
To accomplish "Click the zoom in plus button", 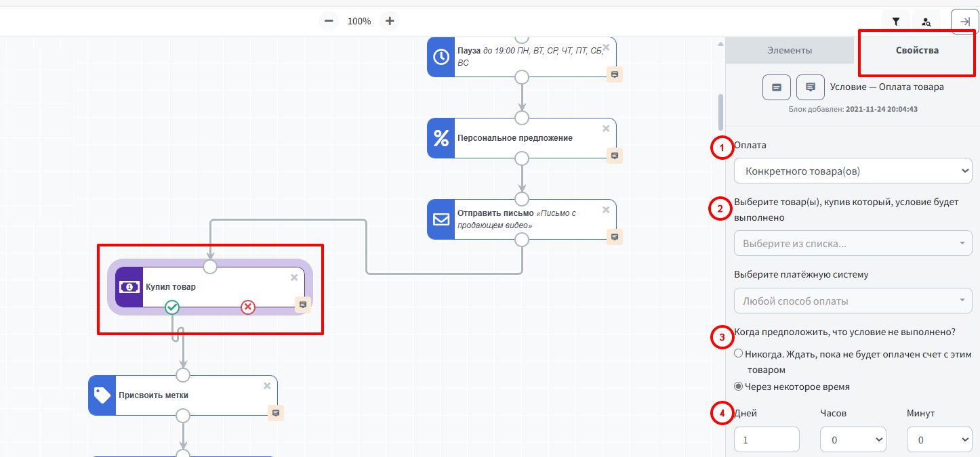I will (x=390, y=21).
